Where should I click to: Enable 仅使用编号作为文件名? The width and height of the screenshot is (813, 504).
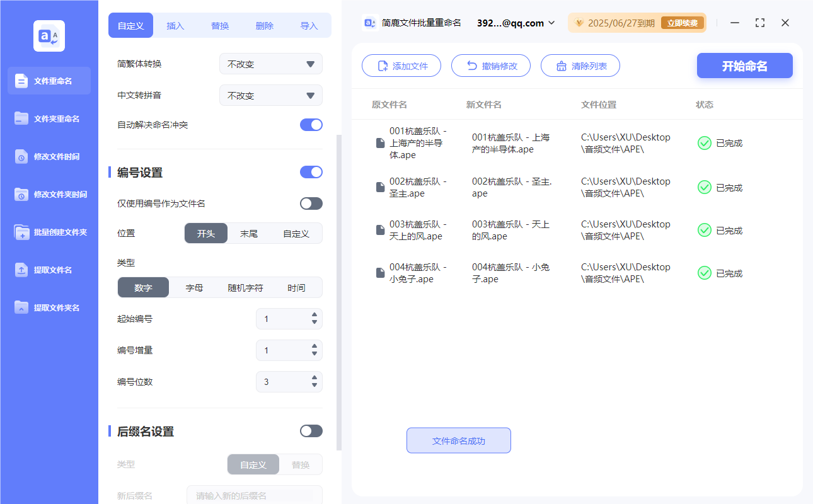pos(311,203)
